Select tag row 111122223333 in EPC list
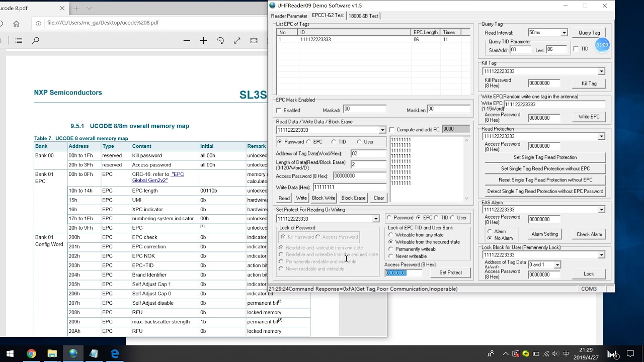This screenshot has width=644, height=362. [372, 40]
